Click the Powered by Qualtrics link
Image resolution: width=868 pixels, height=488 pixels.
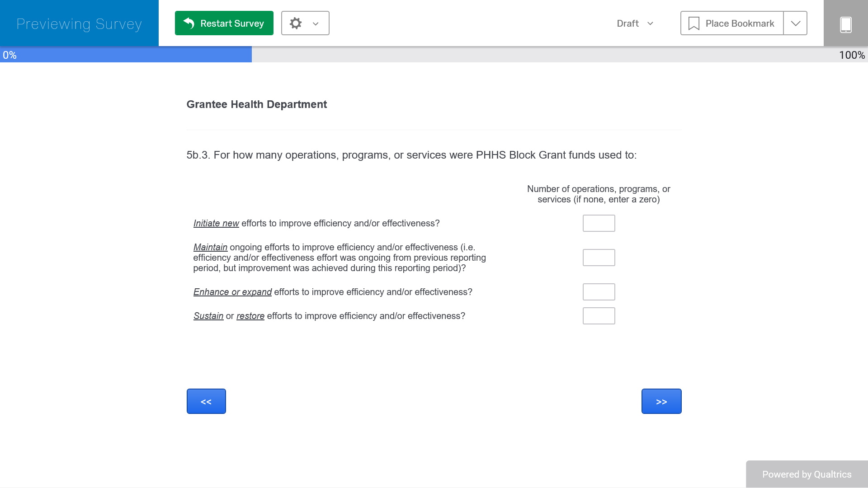pos(807,474)
